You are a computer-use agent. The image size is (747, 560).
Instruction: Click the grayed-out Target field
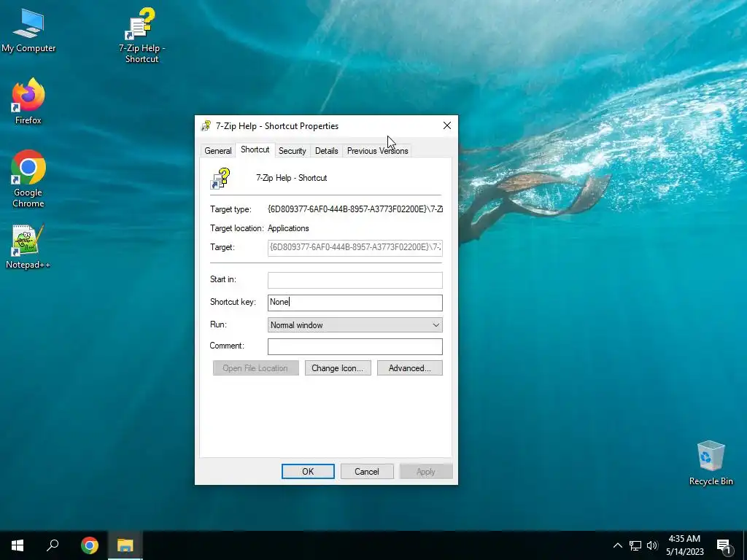point(355,248)
